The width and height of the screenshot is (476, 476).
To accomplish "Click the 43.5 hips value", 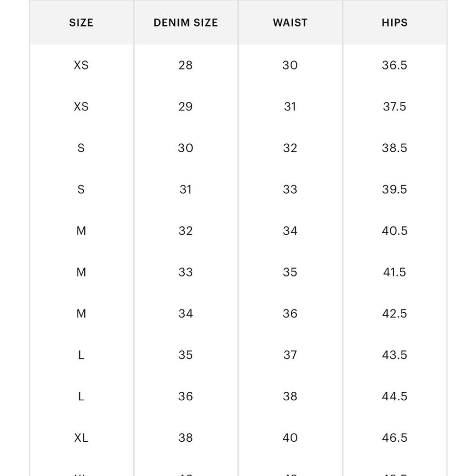I will pos(394,355).
